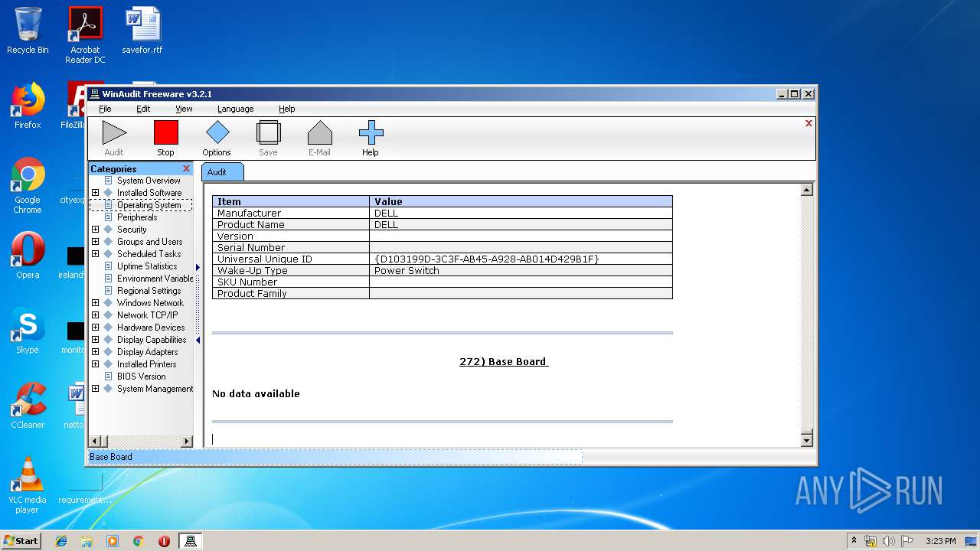Click scroll-up arrow in audit report

tap(806, 190)
